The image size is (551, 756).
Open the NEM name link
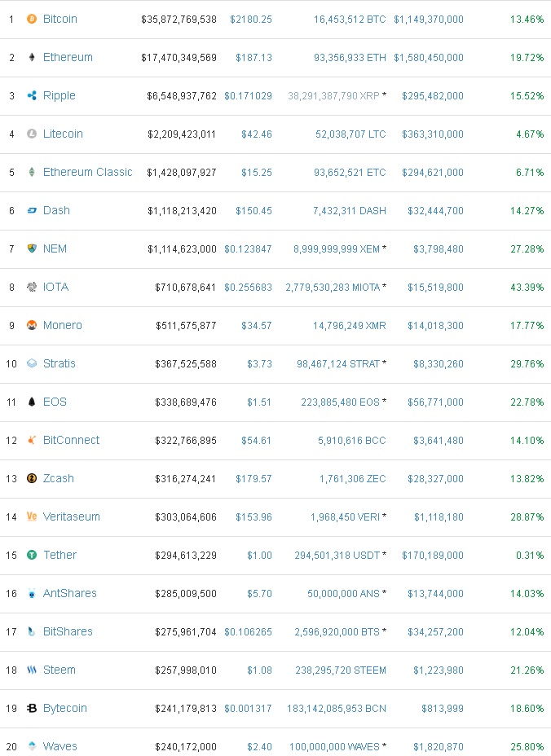[x=55, y=248]
